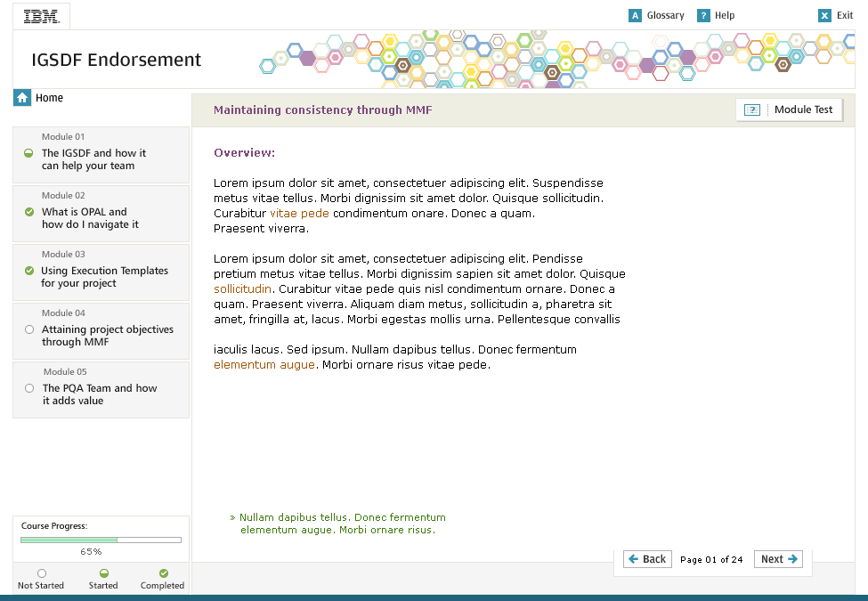The height and width of the screenshot is (601, 868).
Task: Open Module 03 Using Execution Templates
Action: [x=101, y=272]
